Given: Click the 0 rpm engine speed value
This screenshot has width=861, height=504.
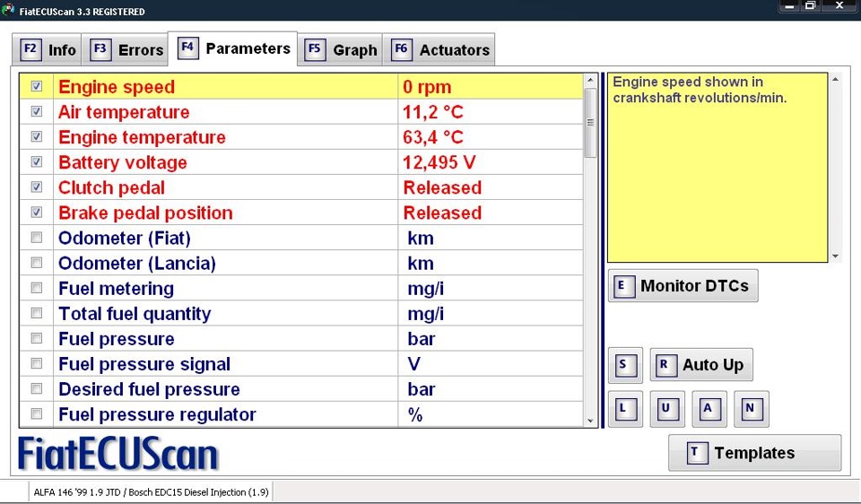Looking at the screenshot, I should click(x=427, y=87).
